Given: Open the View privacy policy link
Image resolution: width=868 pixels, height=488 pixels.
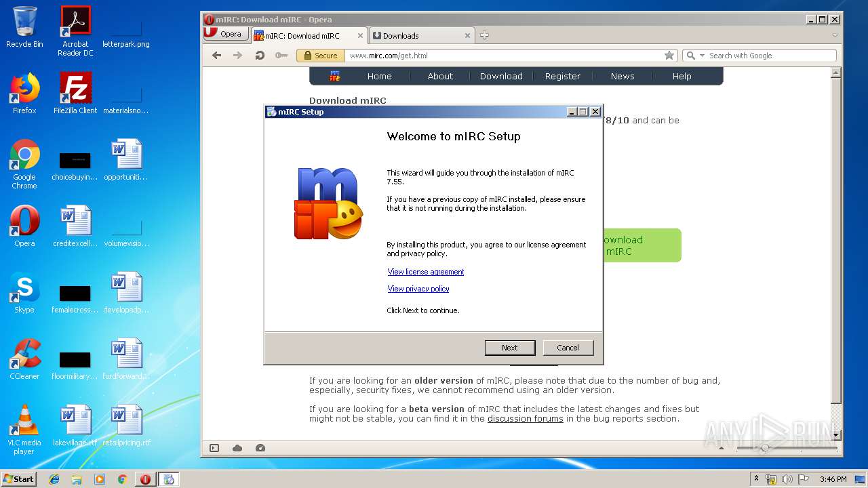Looking at the screenshot, I should (418, 289).
